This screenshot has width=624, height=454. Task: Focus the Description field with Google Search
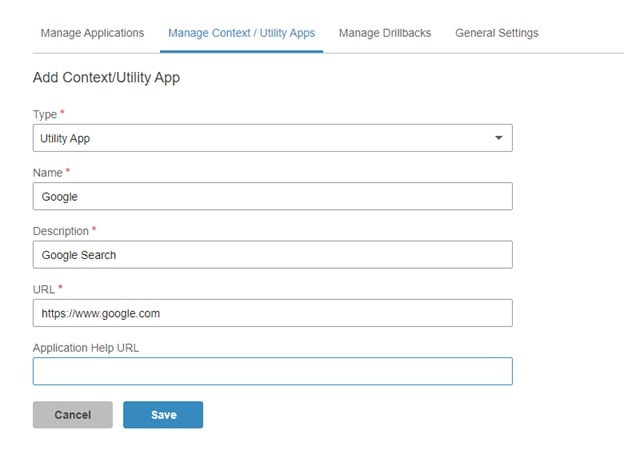[x=273, y=255]
